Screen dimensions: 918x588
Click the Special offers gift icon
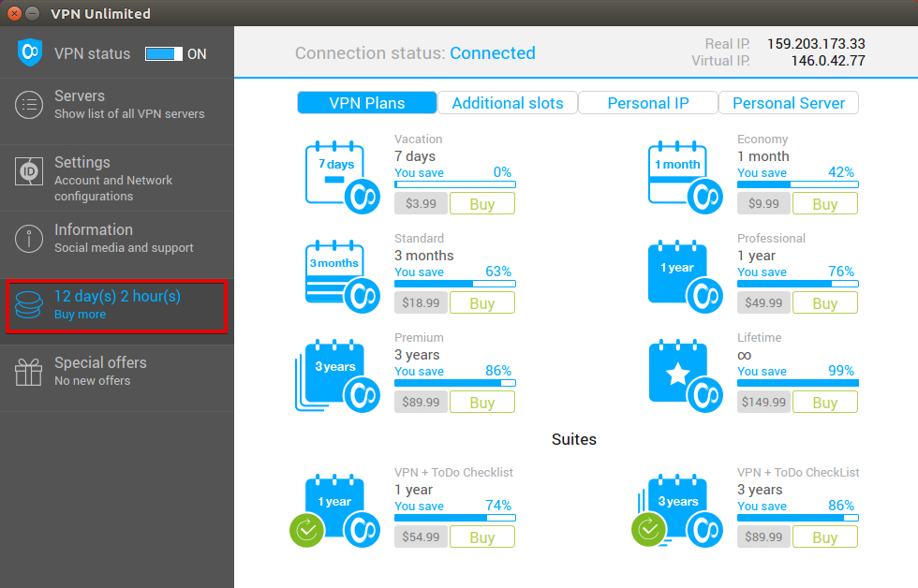[x=29, y=372]
